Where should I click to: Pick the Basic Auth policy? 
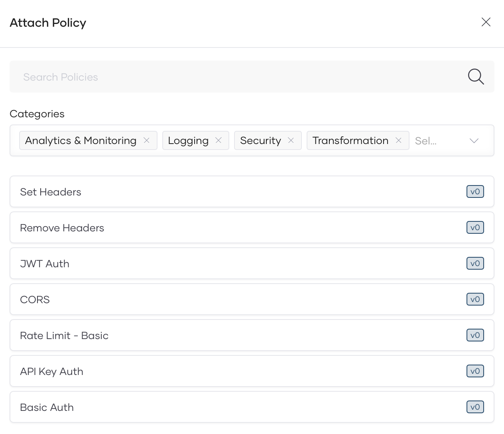tap(239, 407)
